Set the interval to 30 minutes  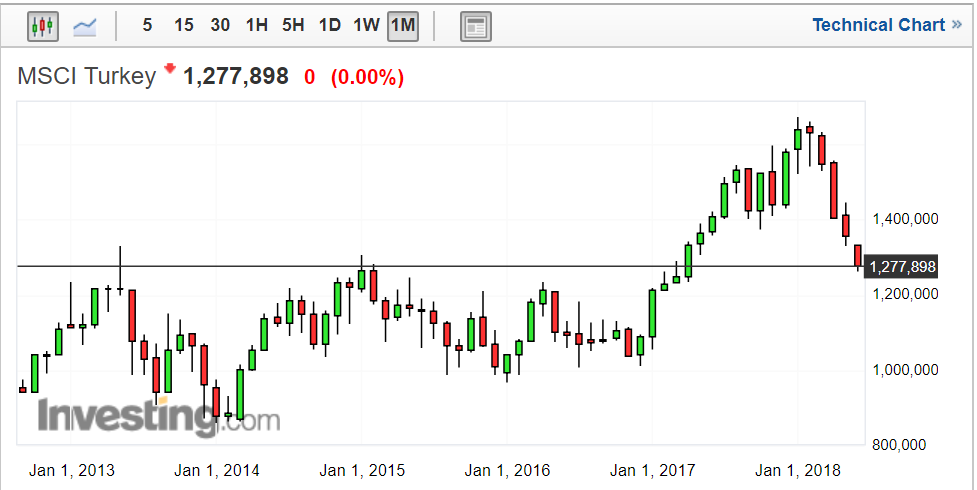[x=220, y=25]
